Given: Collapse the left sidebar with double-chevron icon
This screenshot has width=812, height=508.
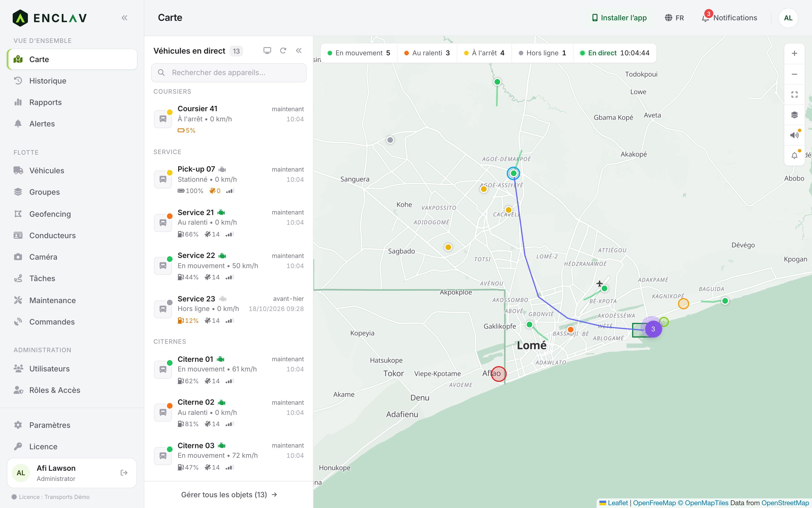Looking at the screenshot, I should point(125,18).
